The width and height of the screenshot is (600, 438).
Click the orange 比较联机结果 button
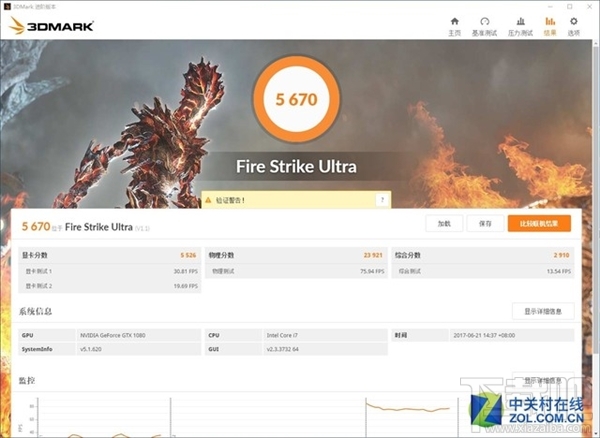539,223
